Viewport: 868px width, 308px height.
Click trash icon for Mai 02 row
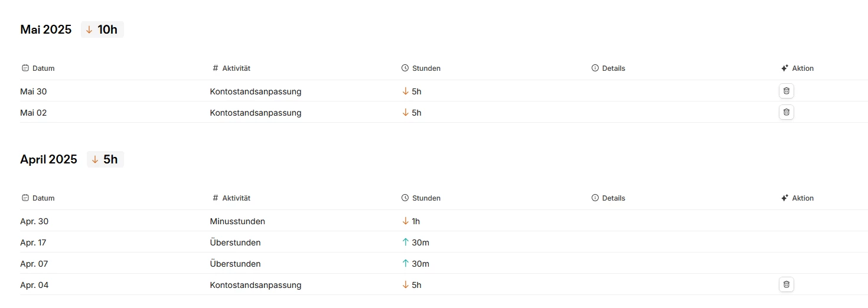786,112
